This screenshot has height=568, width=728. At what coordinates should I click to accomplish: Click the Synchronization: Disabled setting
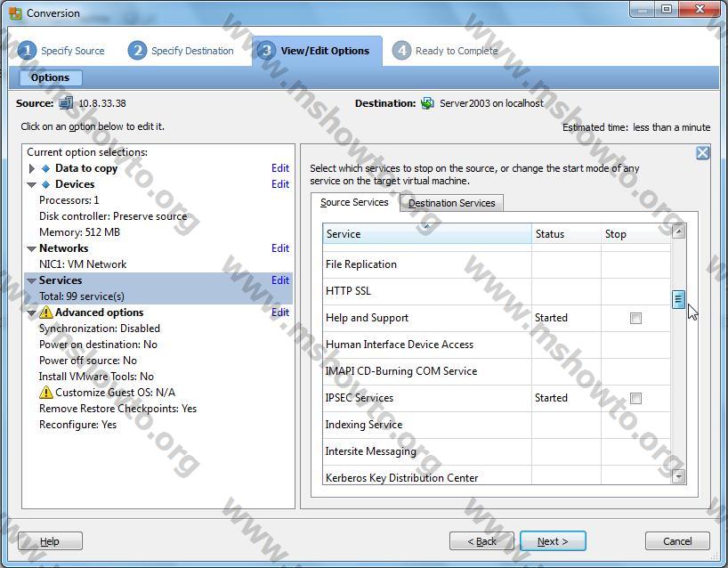click(x=100, y=329)
